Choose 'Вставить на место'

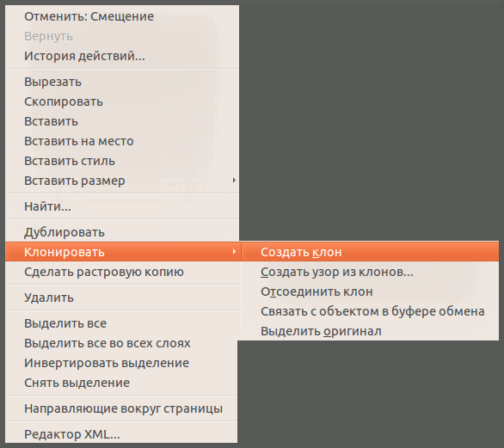[x=122, y=141]
